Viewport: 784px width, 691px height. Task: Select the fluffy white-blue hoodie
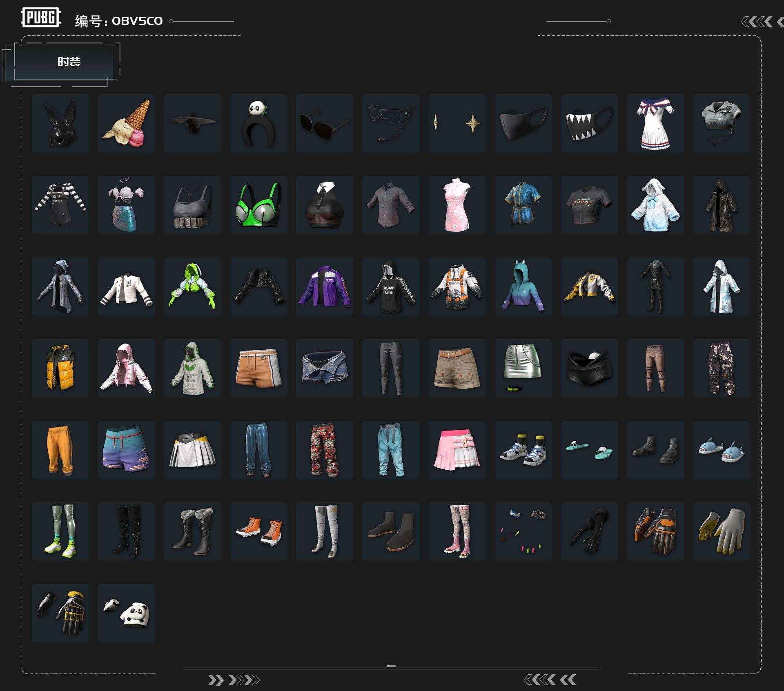(655, 205)
